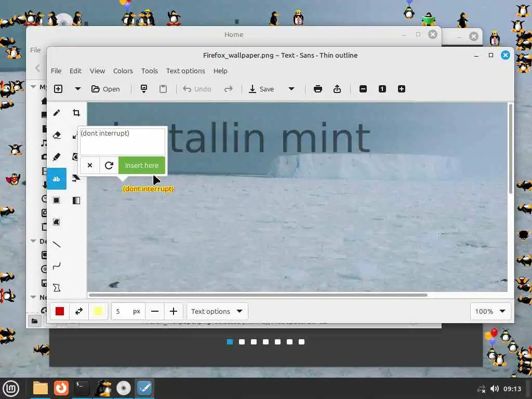The image size is (532, 399).
Task: Click the Undo button
Action: pos(197,89)
